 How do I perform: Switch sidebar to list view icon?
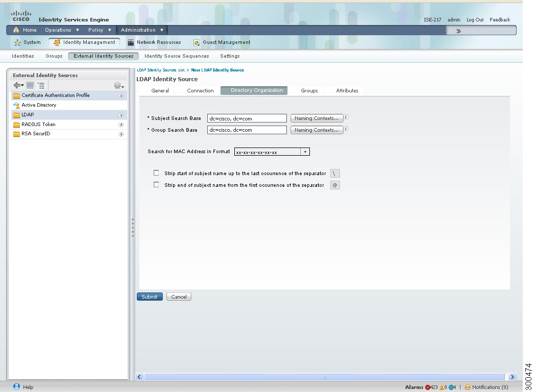point(30,85)
